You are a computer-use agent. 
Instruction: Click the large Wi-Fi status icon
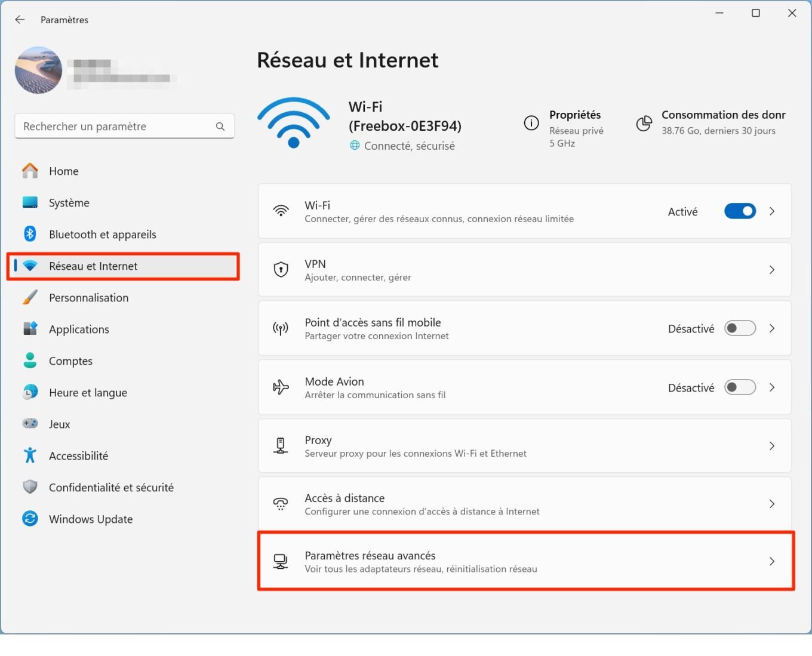point(293,123)
